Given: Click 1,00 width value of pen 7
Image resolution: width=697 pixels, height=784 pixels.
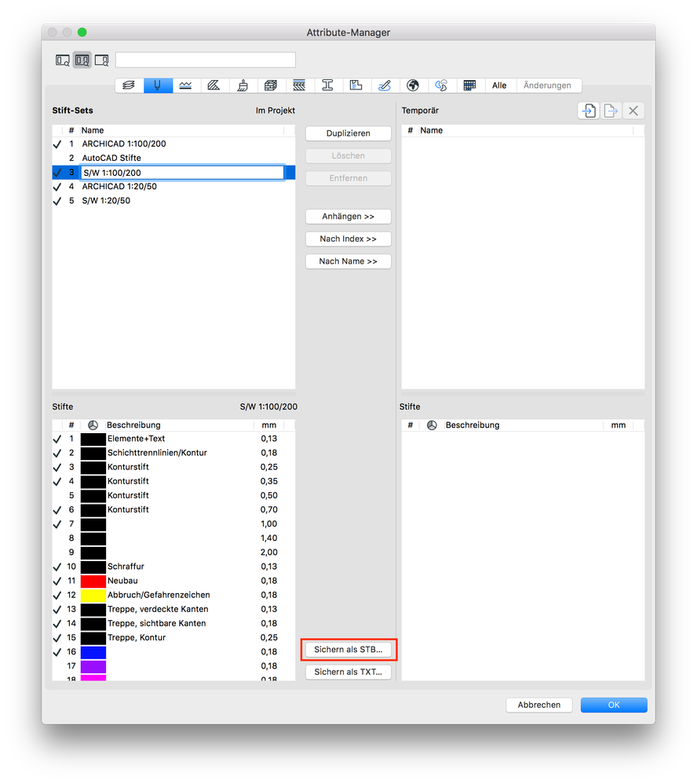Looking at the screenshot, I should pos(269,524).
